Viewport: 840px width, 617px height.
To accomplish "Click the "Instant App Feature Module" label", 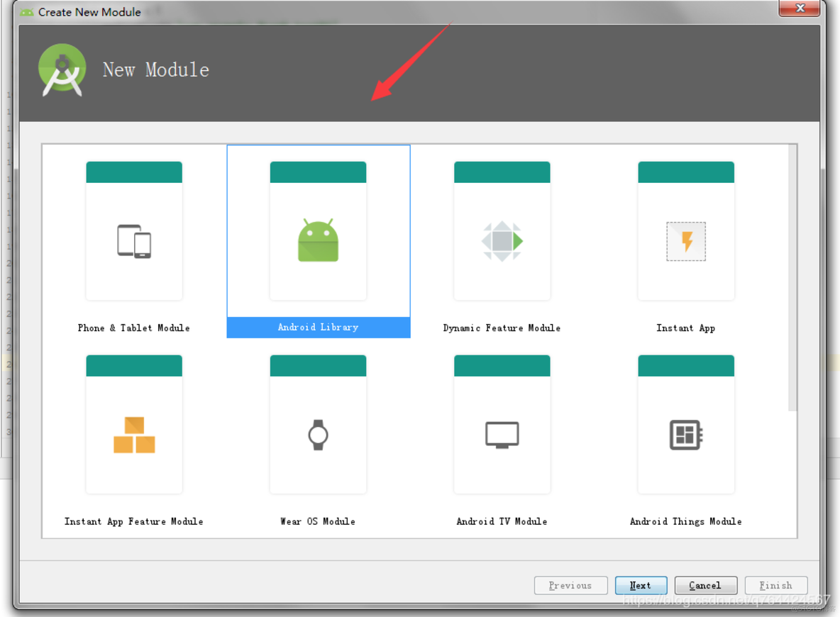I will [x=134, y=522].
